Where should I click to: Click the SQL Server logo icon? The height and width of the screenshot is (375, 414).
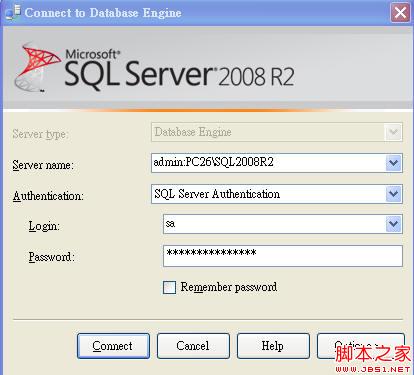37,67
